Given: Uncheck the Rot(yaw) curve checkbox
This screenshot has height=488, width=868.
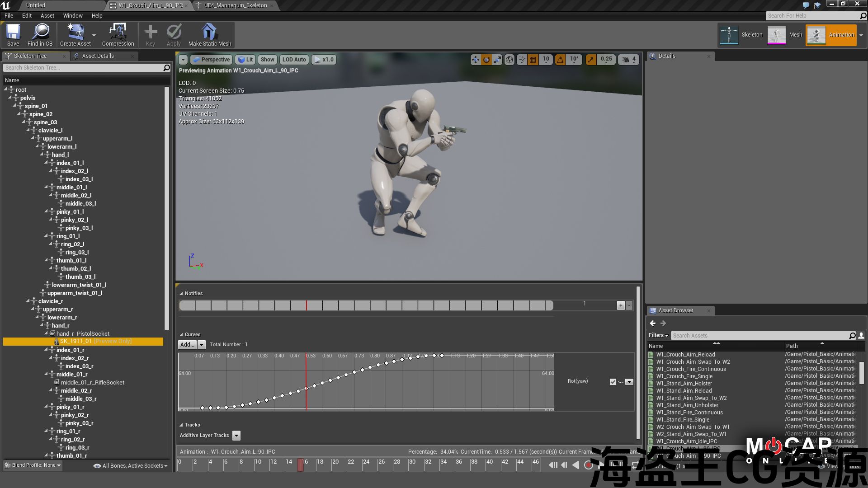Looking at the screenshot, I should tap(613, 382).
